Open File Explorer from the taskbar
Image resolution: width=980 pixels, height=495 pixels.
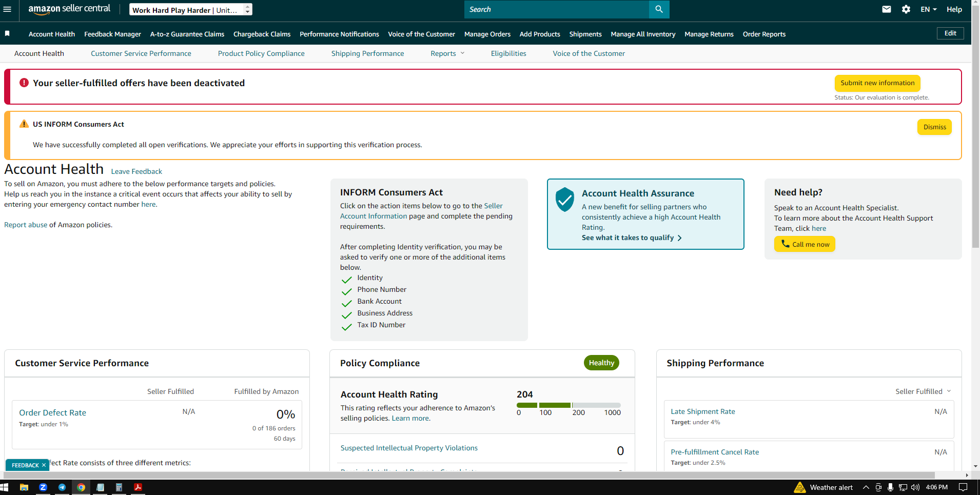[24, 487]
